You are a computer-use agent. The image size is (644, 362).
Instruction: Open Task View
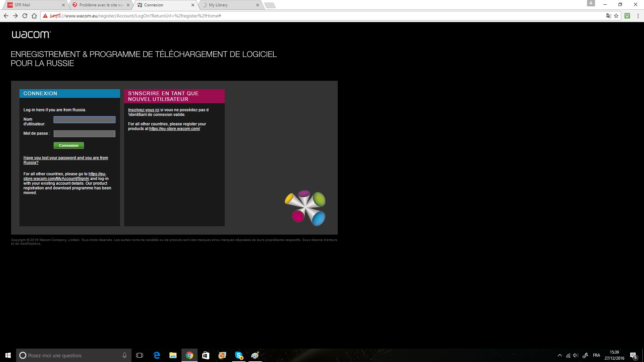point(140,355)
